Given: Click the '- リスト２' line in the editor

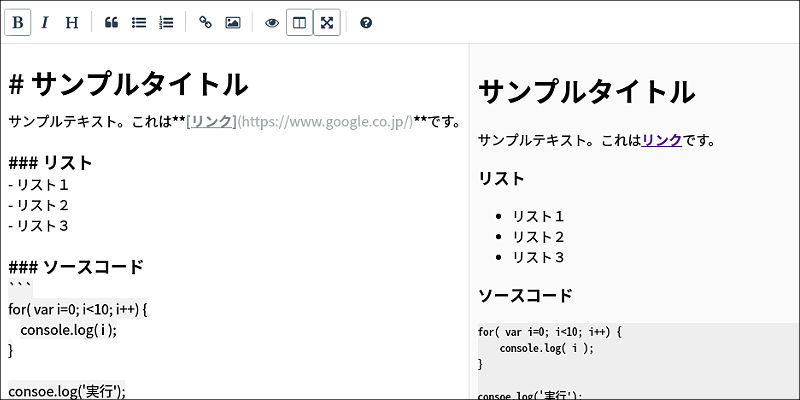Looking at the screenshot, I should pos(38,205).
